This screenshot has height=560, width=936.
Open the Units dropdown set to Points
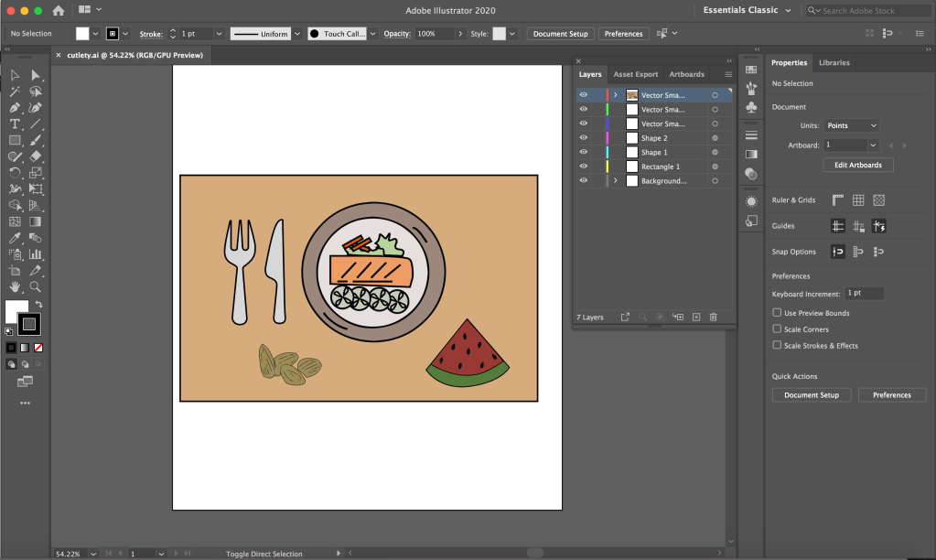click(851, 125)
